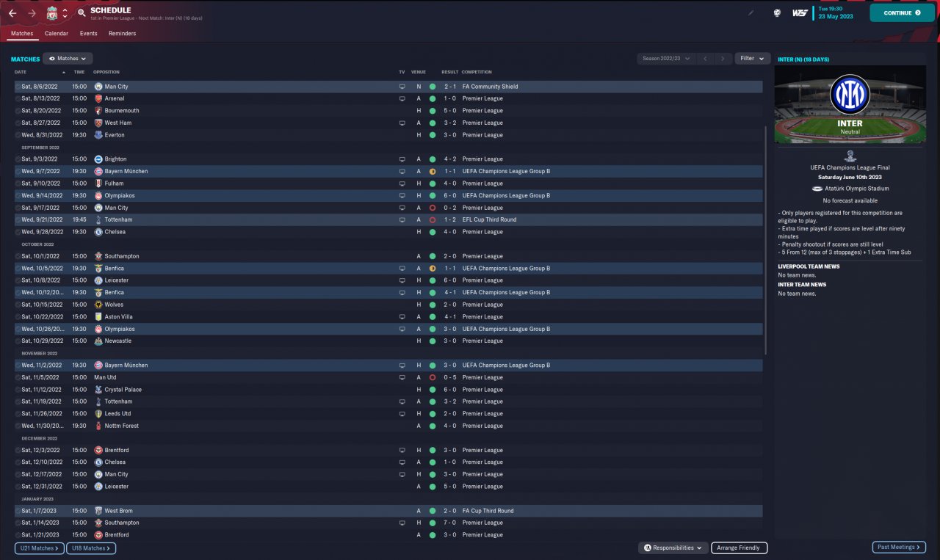Select the Nottm Forest fixture name
The height and width of the screenshot is (560, 940).
[122, 426]
